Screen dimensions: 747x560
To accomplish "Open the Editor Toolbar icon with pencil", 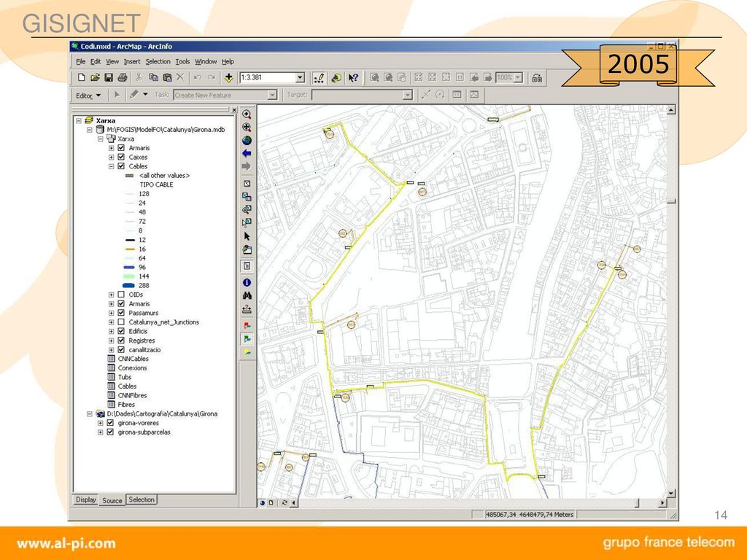I will pos(319,77).
